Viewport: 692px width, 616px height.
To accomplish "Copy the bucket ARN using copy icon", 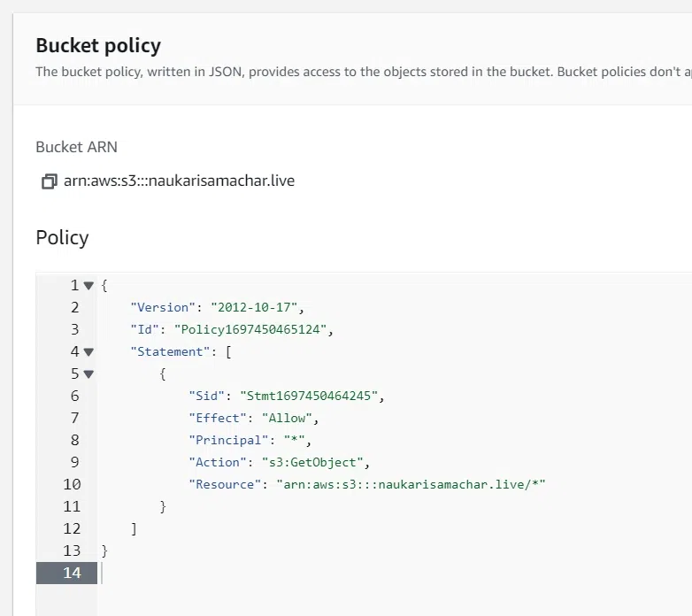I will 49,181.
